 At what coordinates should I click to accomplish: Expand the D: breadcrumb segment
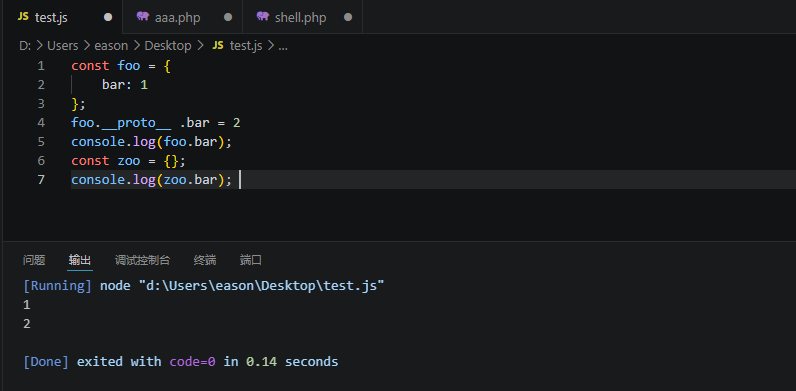click(25, 46)
